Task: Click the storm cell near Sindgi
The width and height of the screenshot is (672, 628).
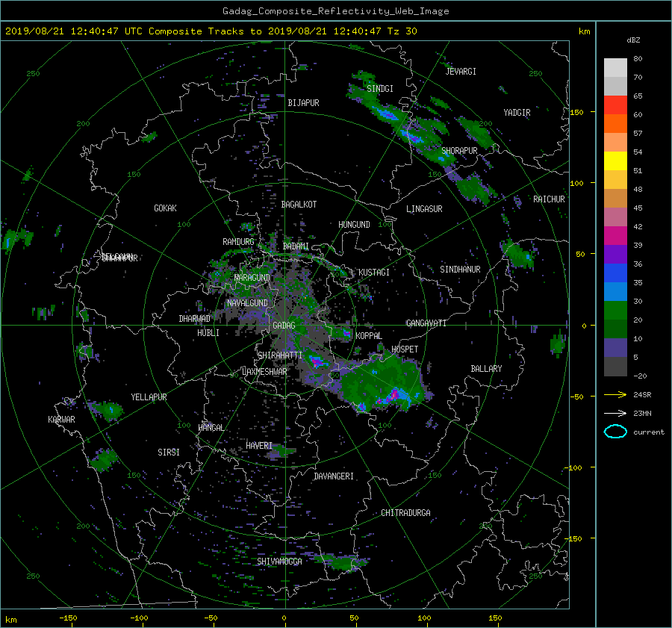Action: [x=386, y=114]
